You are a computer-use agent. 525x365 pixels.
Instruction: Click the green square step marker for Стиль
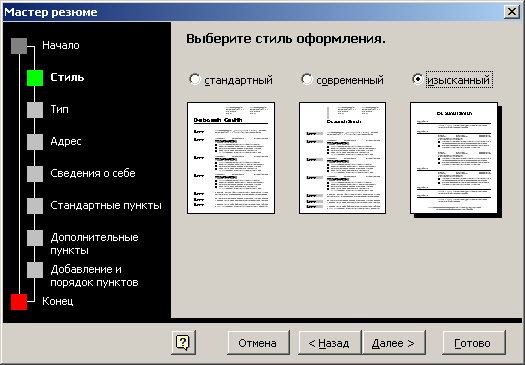point(35,78)
